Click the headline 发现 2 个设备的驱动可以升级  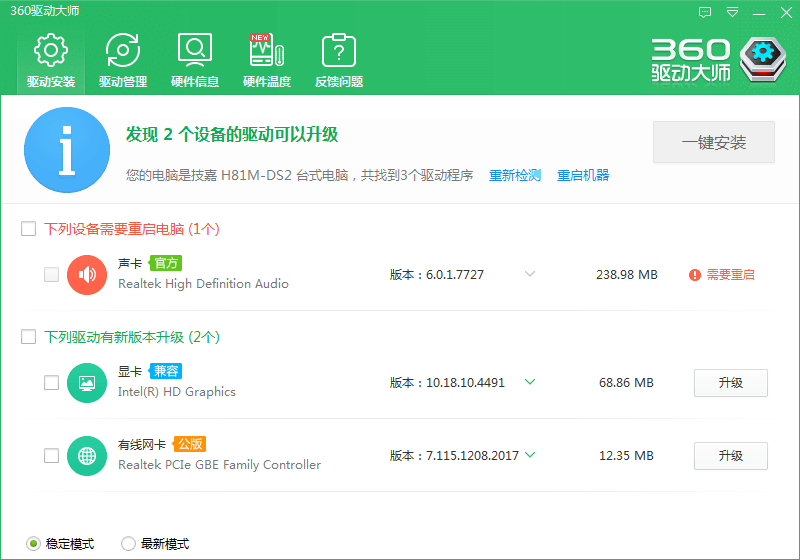(x=232, y=135)
